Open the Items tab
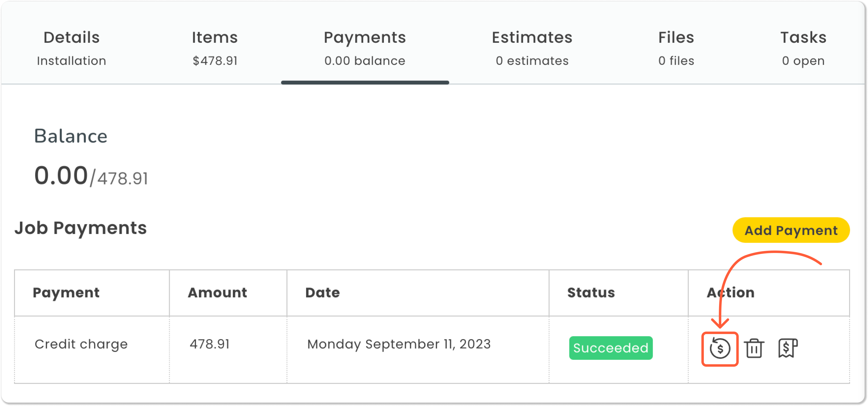Viewport: 868px width, 406px height. coord(215,48)
